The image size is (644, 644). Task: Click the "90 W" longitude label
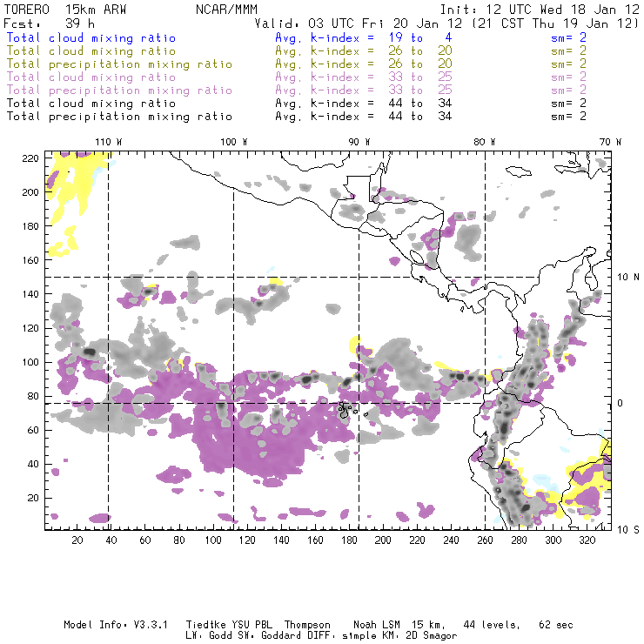click(x=359, y=142)
